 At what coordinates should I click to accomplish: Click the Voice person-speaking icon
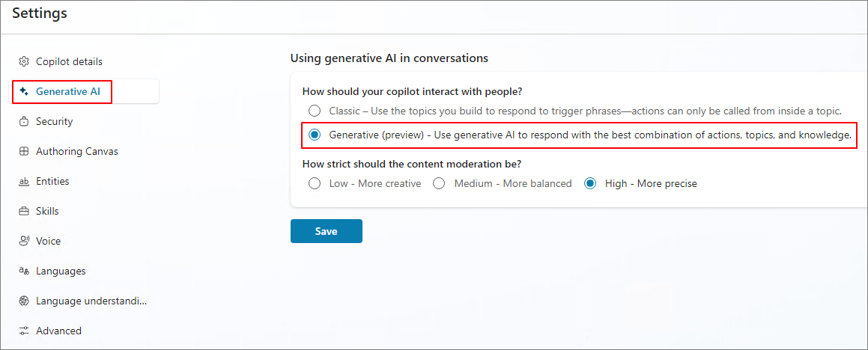(x=24, y=241)
